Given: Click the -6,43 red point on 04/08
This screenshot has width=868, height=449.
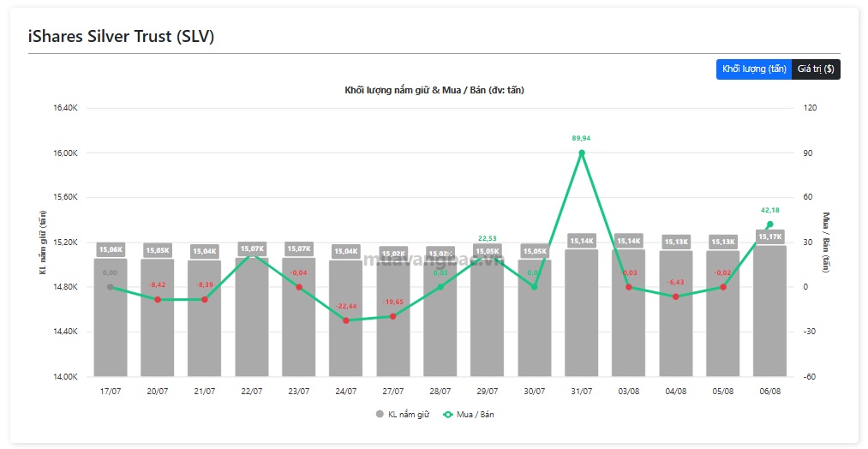Looking at the screenshot, I should coord(675,296).
